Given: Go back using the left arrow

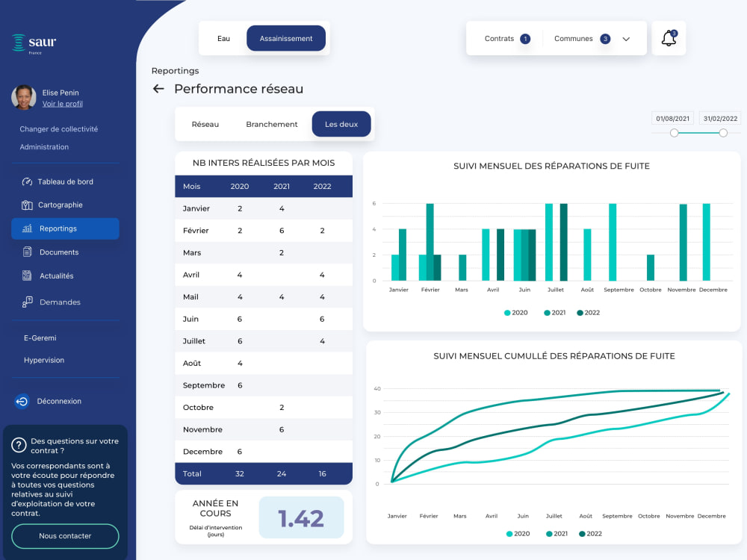Looking at the screenshot, I should point(158,89).
